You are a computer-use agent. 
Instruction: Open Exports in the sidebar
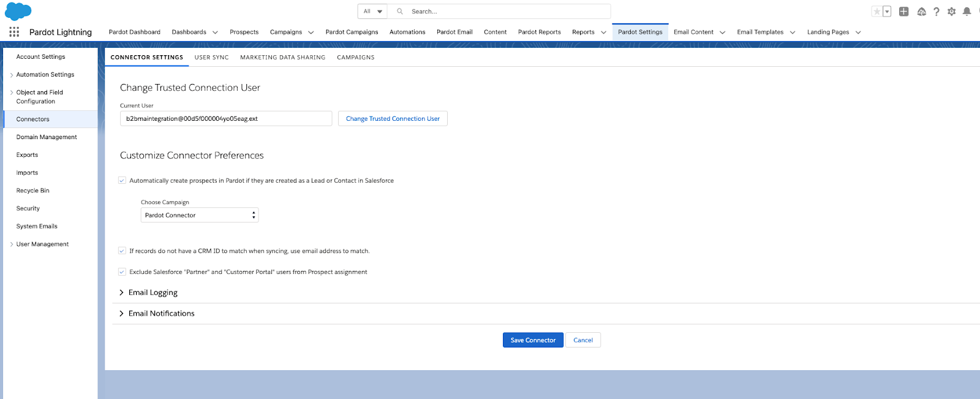[x=27, y=154]
